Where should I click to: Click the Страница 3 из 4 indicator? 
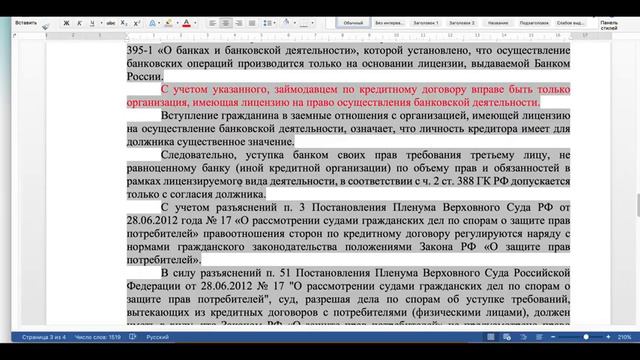(44, 337)
